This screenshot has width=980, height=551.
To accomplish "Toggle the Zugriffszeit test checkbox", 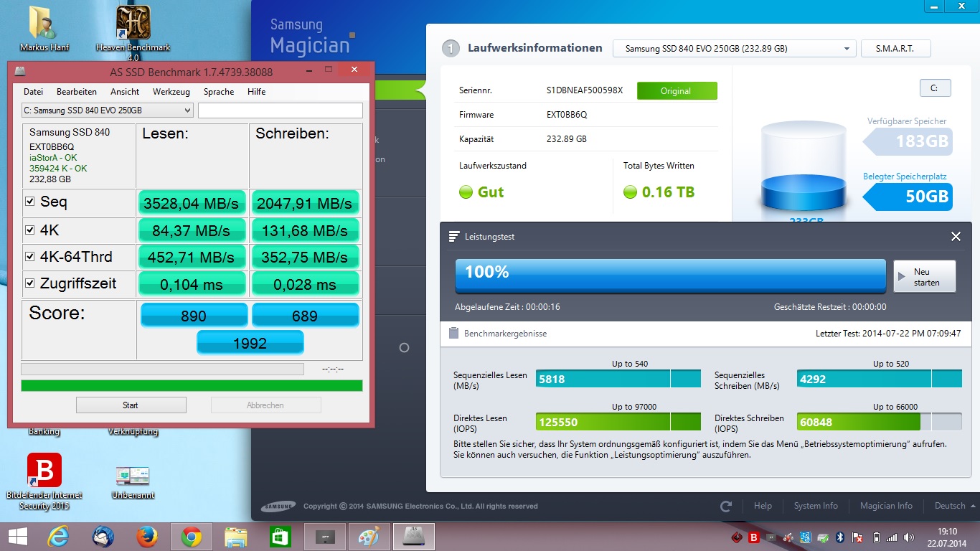I will coord(30,283).
